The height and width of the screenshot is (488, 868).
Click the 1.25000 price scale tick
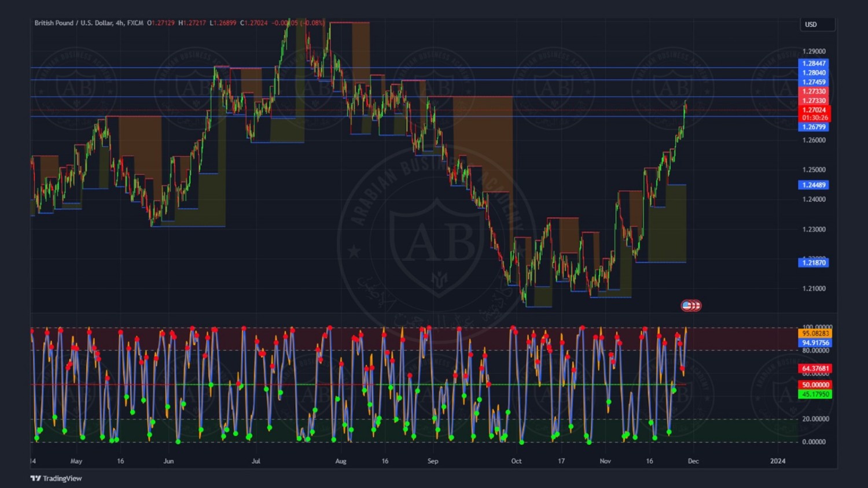coord(814,170)
